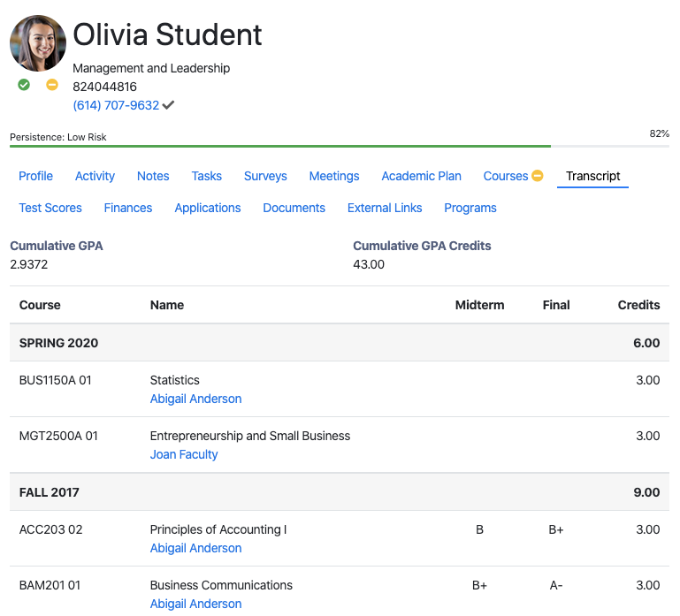Image resolution: width=680 pixels, height=616 pixels.
Task: Click course code BAM201 01
Action: 50,585
